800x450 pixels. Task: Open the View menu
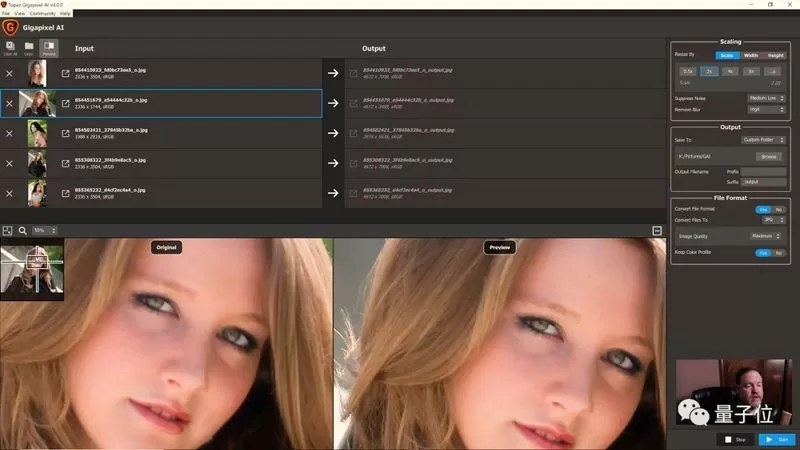pyautogui.click(x=19, y=13)
